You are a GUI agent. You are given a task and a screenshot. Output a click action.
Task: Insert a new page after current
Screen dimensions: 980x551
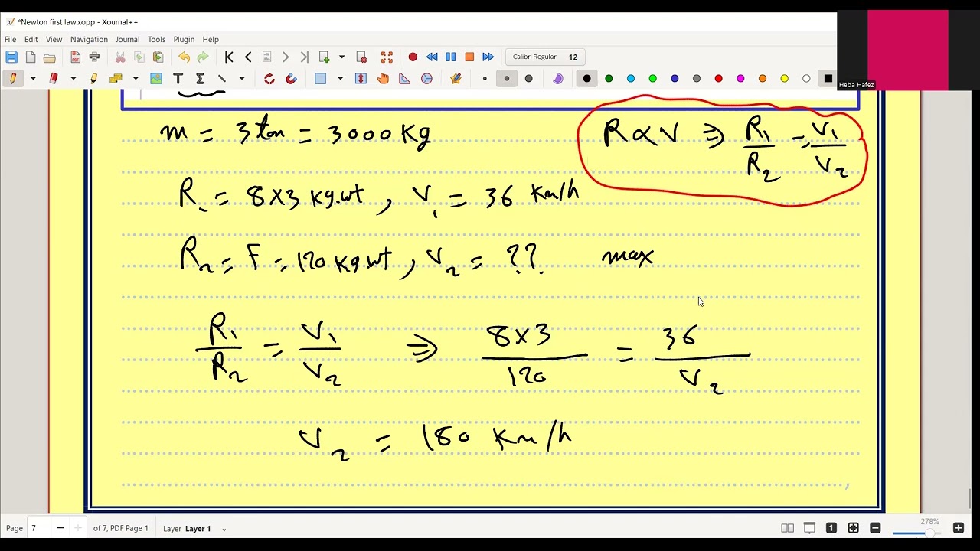pos(325,57)
